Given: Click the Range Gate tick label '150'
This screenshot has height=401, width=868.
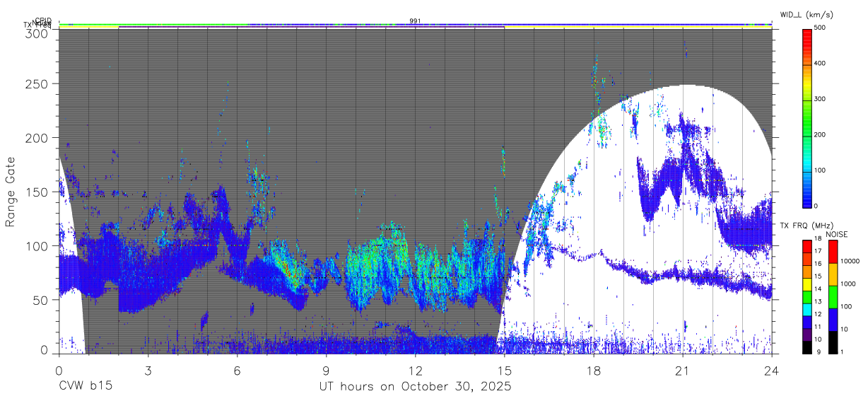Looking at the screenshot, I should pos(37,192).
